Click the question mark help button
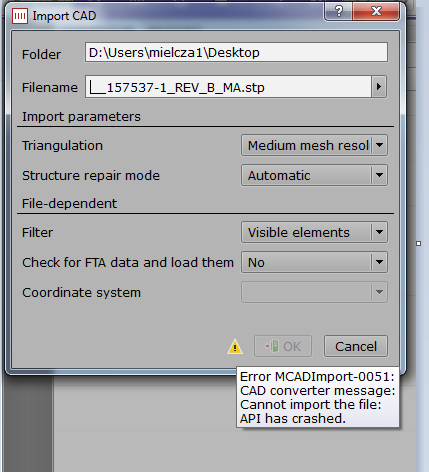Viewport: 429px width, 472px height. 338,12
